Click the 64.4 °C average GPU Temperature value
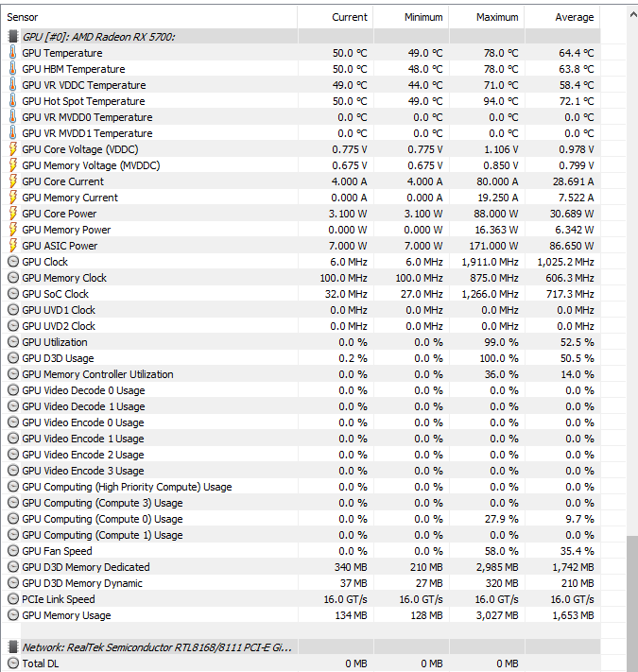This screenshot has width=638, height=672. [577, 53]
